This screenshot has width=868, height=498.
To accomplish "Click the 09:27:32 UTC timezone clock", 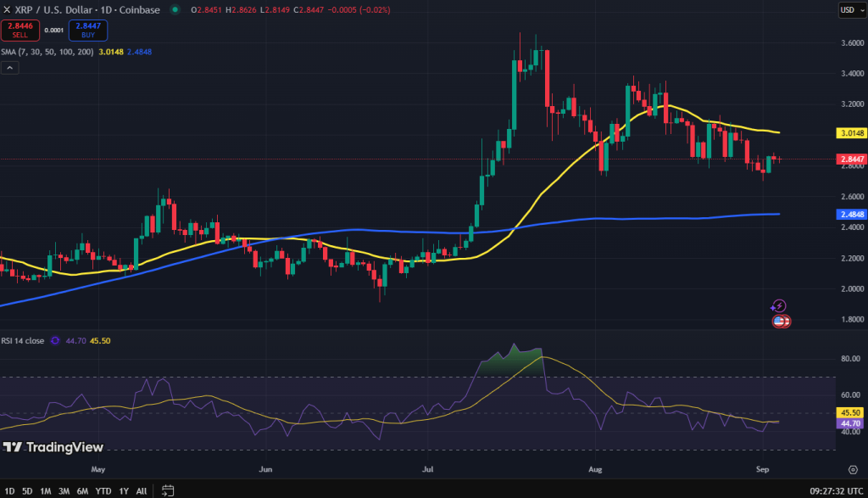I will 836,491.
